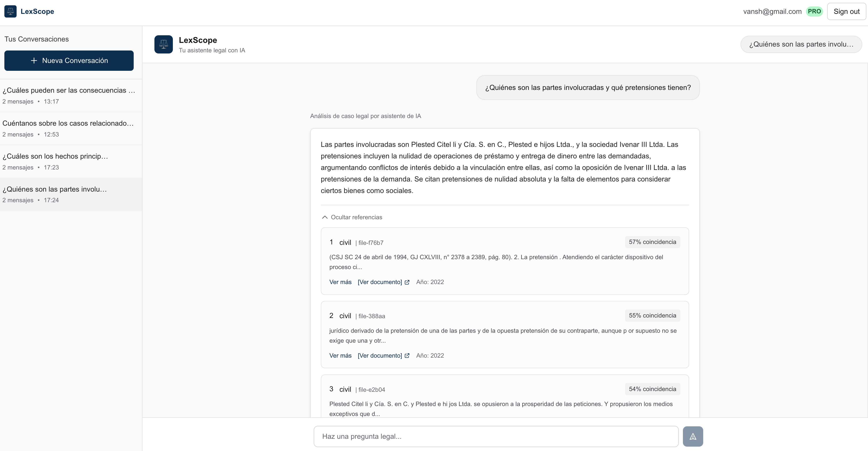Expand reference 2 with Ver más
This screenshot has height=451, width=868.
pos(340,356)
